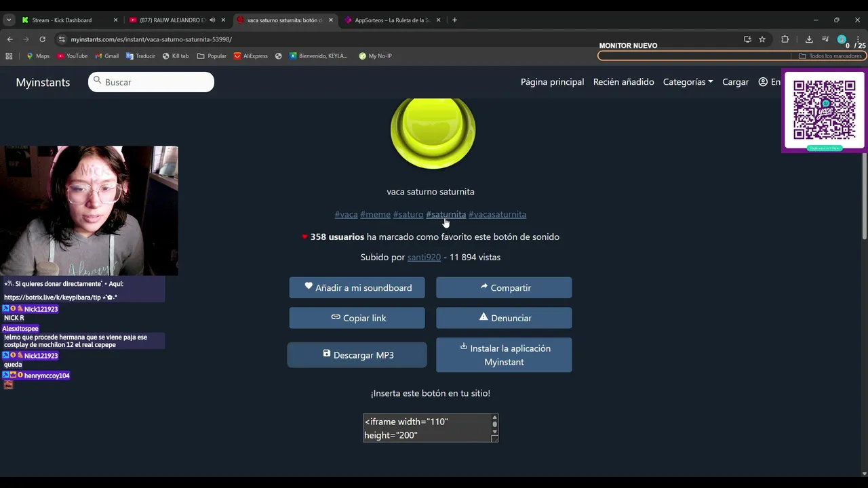Open a new browser tab

click(x=454, y=20)
